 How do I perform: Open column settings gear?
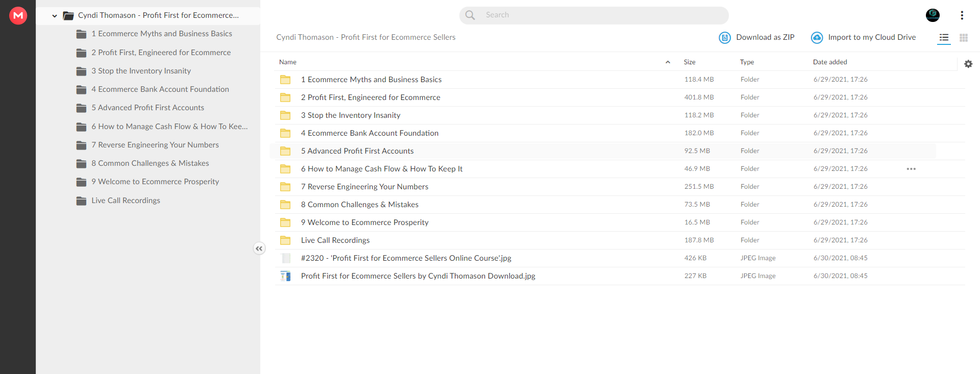[968, 64]
